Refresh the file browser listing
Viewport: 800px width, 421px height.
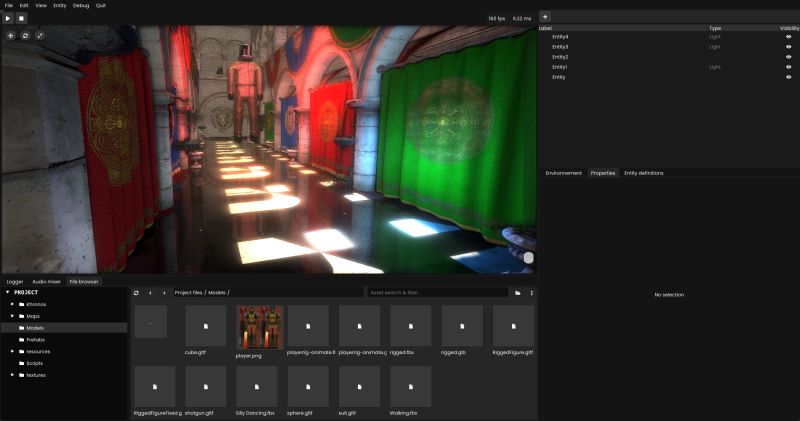coord(136,293)
